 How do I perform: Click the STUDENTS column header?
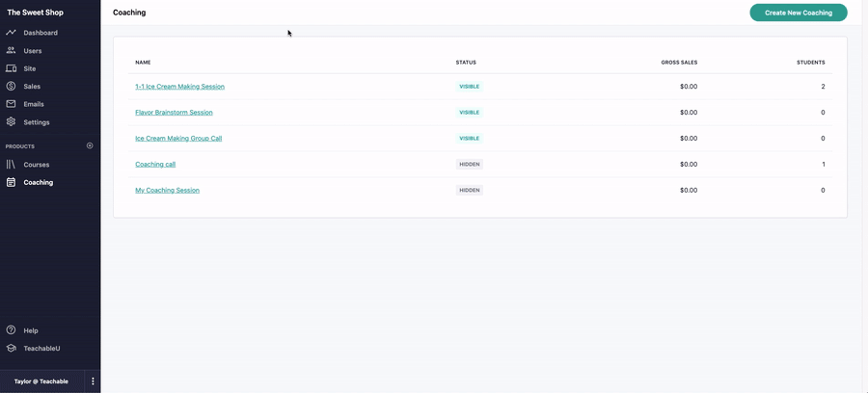pyautogui.click(x=811, y=63)
